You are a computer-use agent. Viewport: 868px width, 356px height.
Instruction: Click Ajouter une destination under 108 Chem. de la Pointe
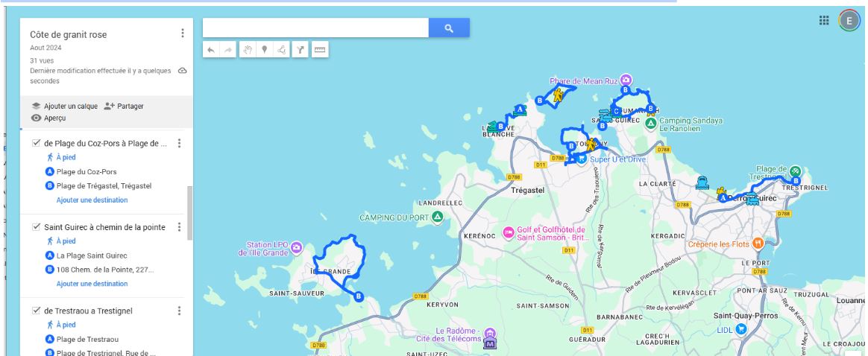coord(92,284)
